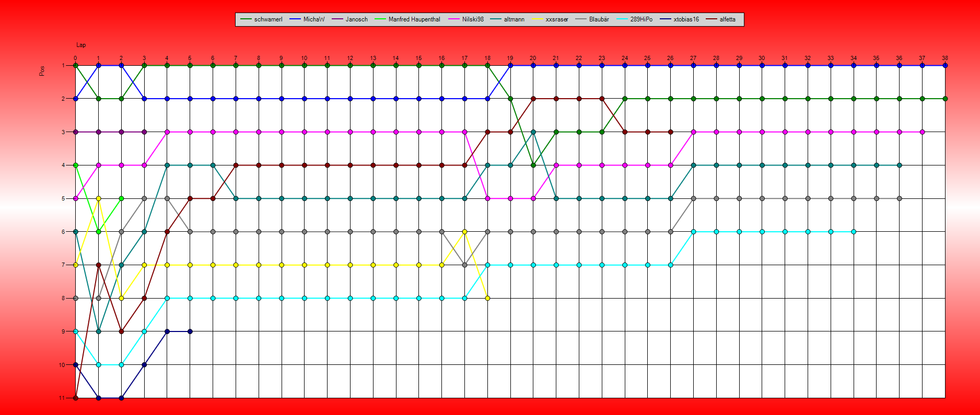
Task: Select Manfred Haupenthal in the legend
Action: tap(407, 19)
